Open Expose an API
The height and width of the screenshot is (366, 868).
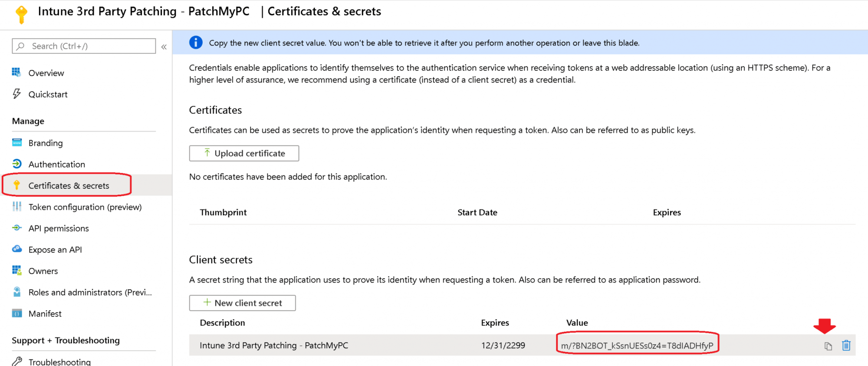pyautogui.click(x=55, y=250)
